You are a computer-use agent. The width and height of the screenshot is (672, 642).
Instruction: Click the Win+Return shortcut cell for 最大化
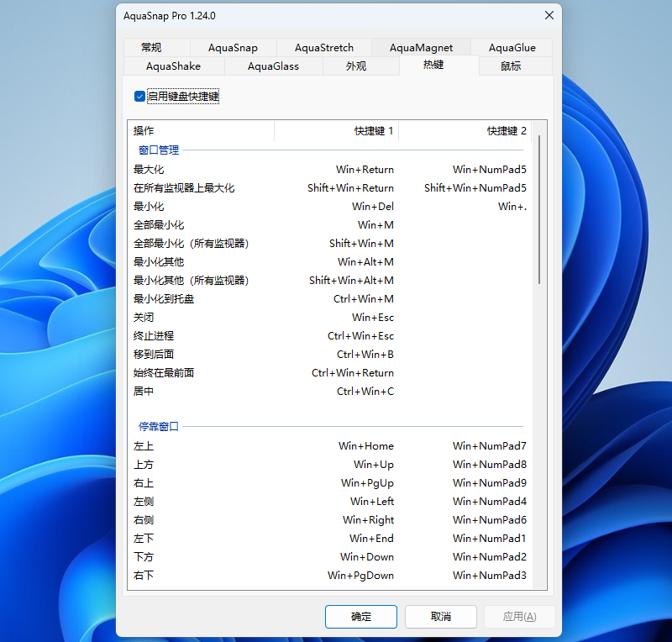[x=365, y=170]
